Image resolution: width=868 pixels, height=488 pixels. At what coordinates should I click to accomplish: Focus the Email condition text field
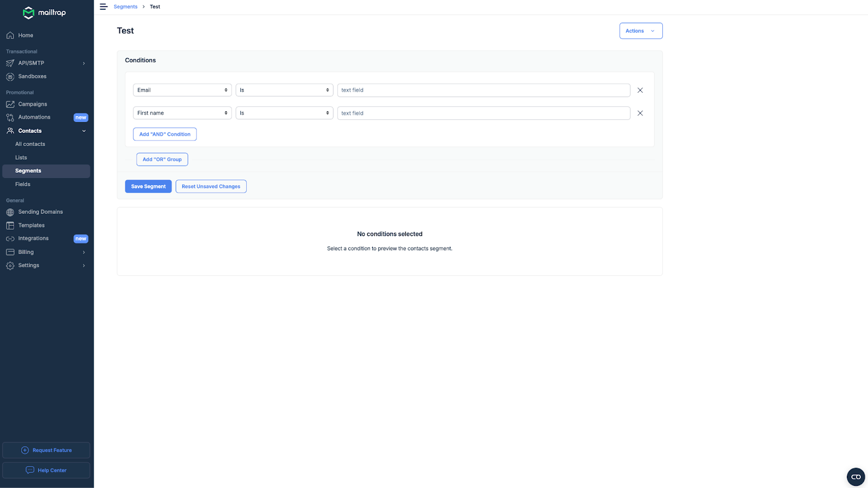484,90
